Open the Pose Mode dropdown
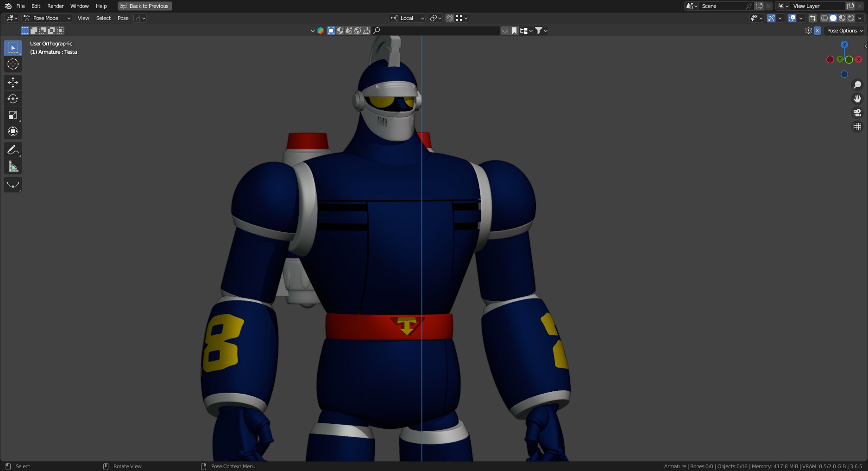Image resolution: width=868 pixels, height=471 pixels. coord(47,18)
